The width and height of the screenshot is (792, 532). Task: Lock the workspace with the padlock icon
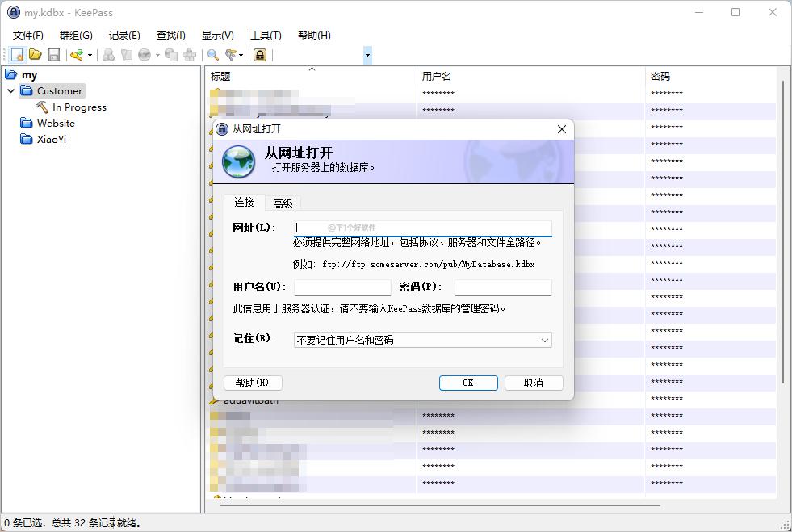tap(260, 54)
